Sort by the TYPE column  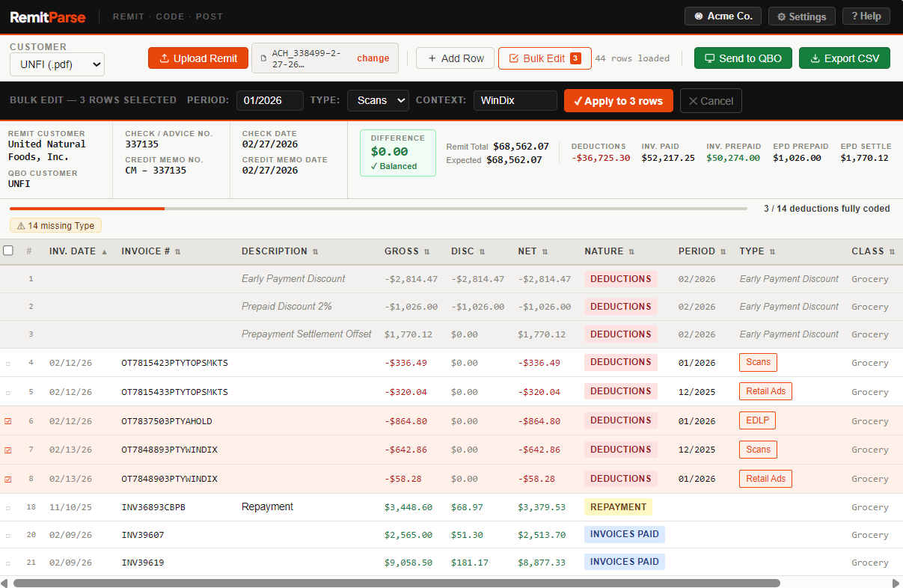click(757, 251)
